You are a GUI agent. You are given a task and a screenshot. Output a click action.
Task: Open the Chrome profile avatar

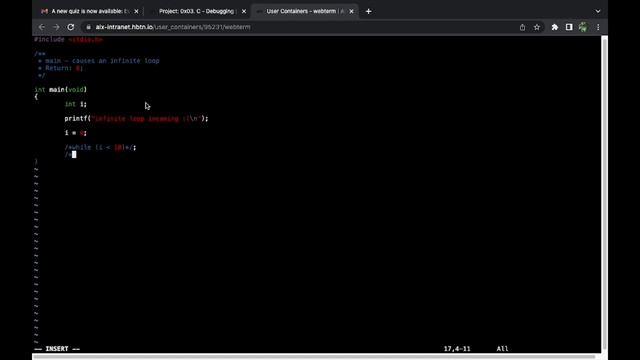point(583,27)
